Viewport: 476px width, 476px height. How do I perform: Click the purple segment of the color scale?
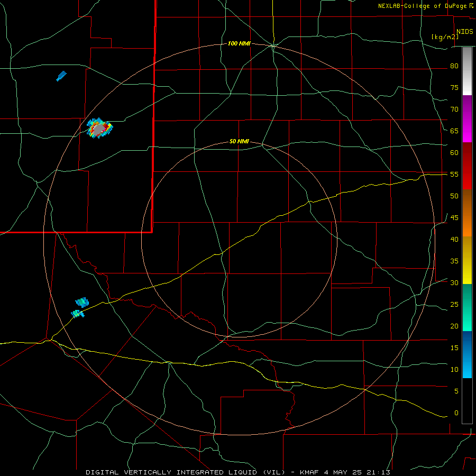pos(467,118)
